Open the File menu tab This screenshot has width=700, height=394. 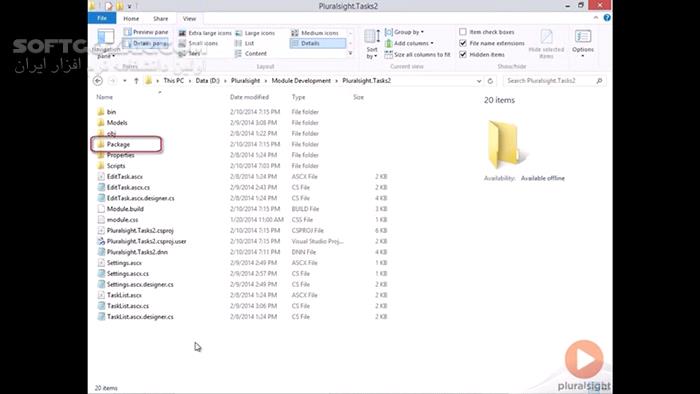point(102,18)
